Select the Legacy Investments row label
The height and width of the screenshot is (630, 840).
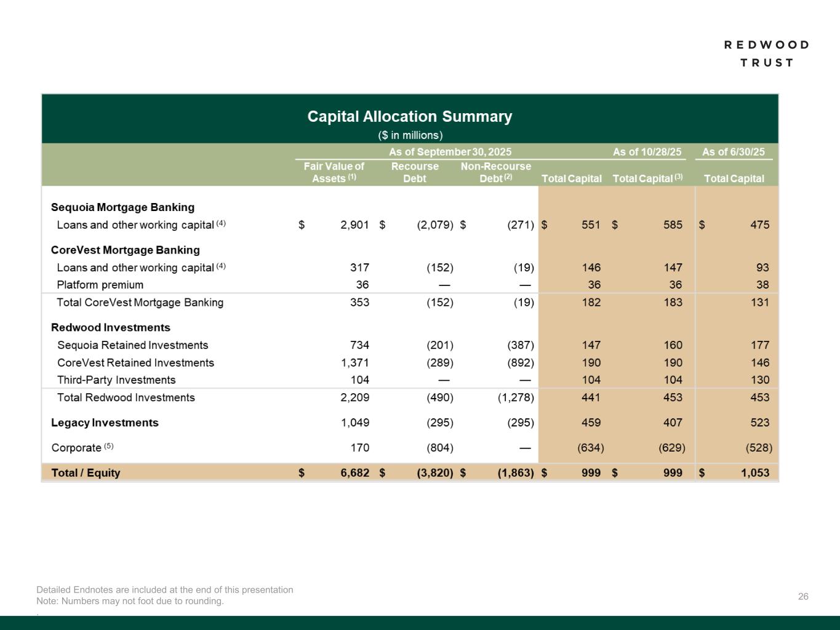tap(105, 423)
